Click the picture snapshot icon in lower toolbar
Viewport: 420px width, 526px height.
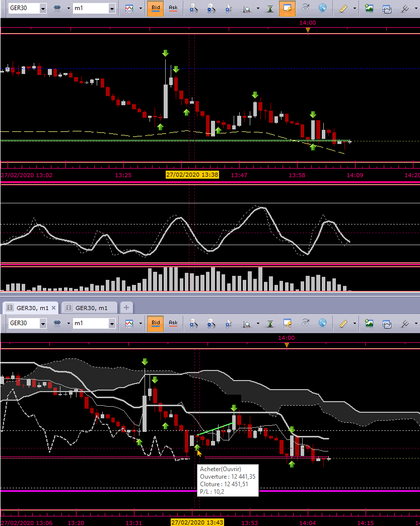click(x=369, y=323)
